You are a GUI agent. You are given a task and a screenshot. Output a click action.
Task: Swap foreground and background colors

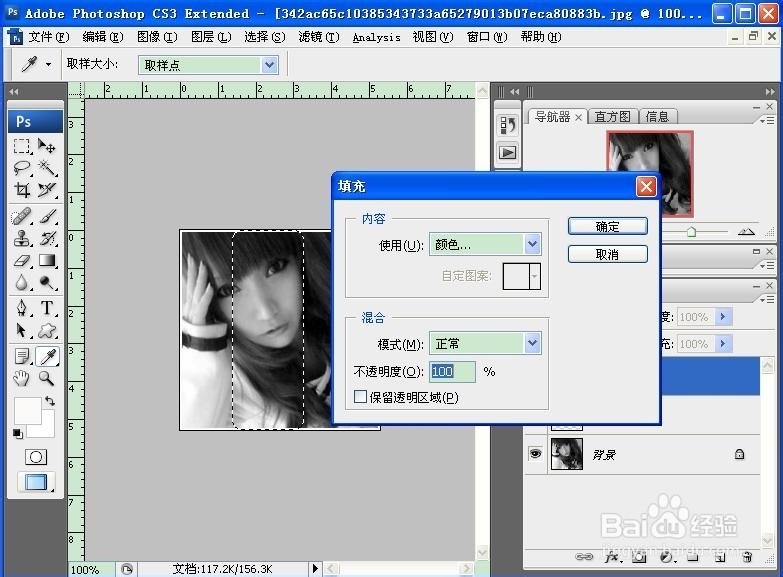click(49, 401)
